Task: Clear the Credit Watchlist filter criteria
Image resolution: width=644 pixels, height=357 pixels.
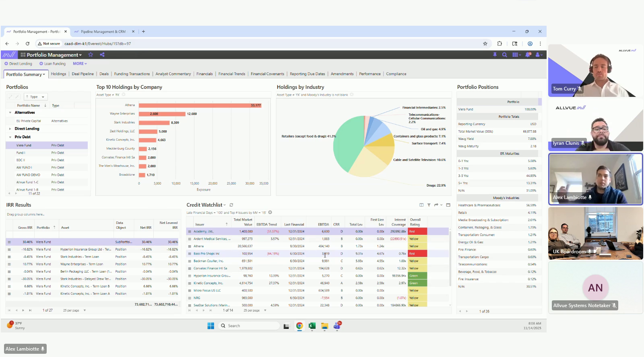Action: (x=270, y=212)
